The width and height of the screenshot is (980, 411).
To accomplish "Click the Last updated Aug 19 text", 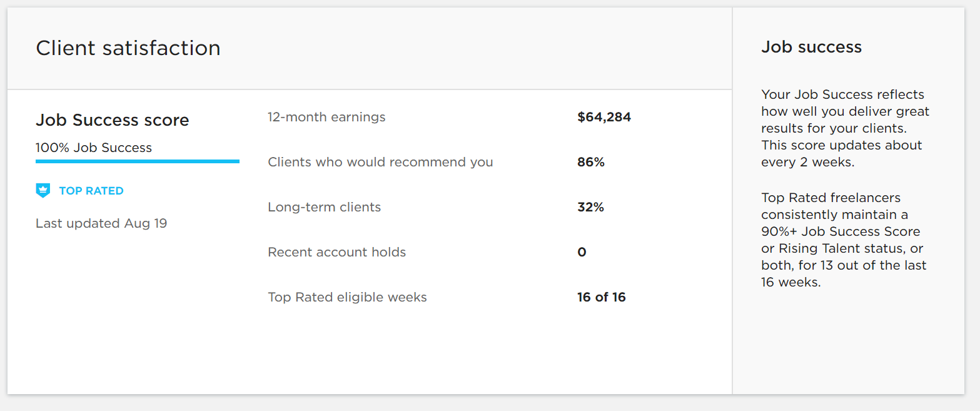I will click(x=101, y=223).
